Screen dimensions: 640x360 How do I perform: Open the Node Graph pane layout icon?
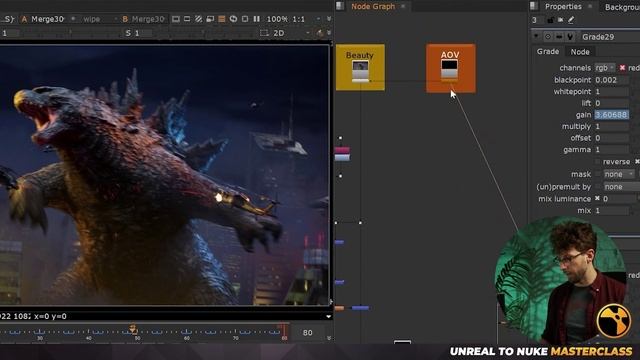340,6
